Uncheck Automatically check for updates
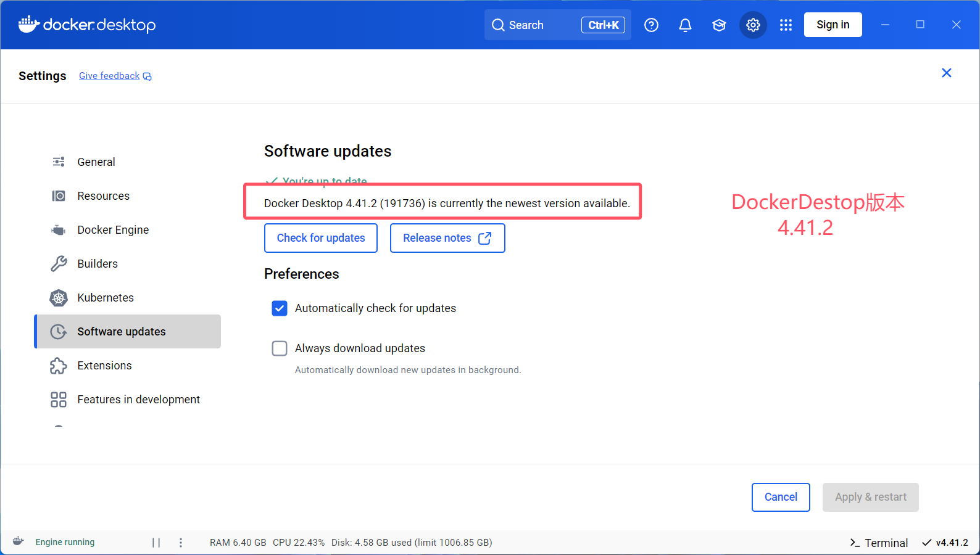The image size is (980, 555). point(280,308)
